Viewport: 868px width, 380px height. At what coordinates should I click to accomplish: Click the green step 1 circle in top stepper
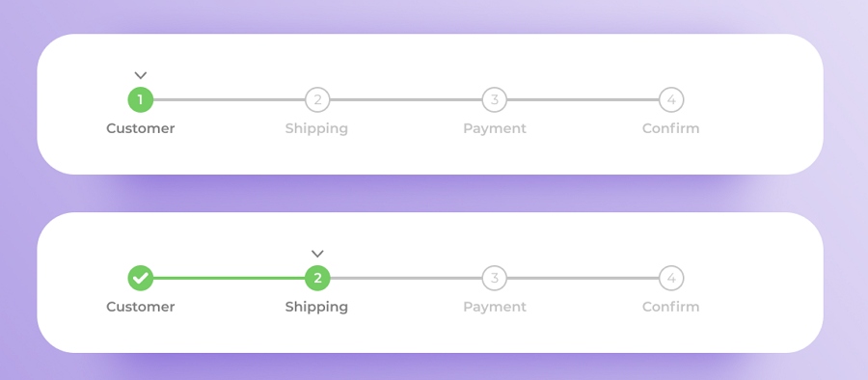141,99
